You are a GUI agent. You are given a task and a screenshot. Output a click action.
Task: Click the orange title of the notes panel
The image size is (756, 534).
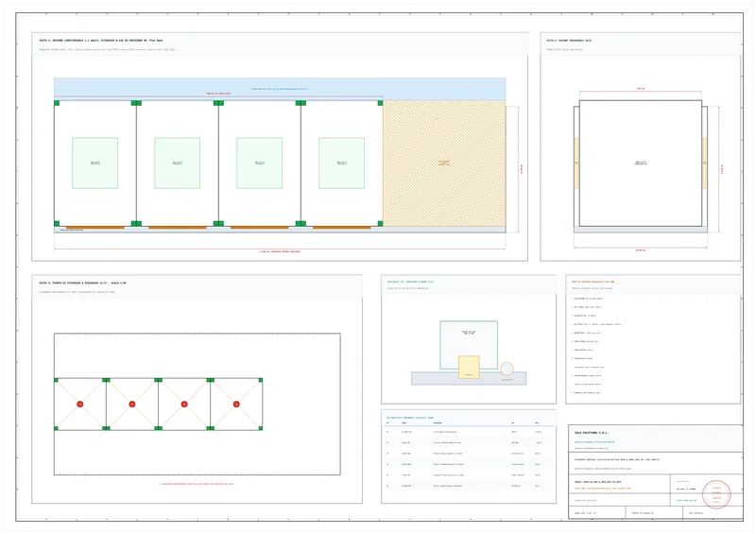pyautogui.click(x=593, y=282)
